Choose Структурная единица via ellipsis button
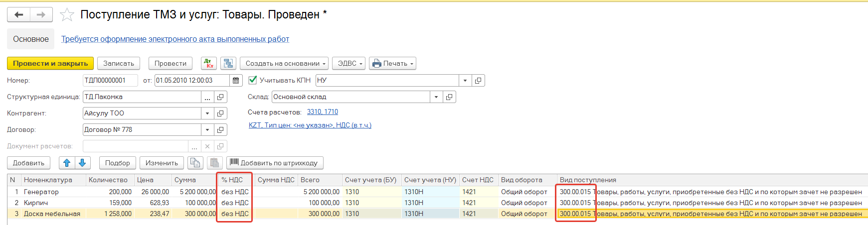This screenshot has width=868, height=225. tap(207, 97)
